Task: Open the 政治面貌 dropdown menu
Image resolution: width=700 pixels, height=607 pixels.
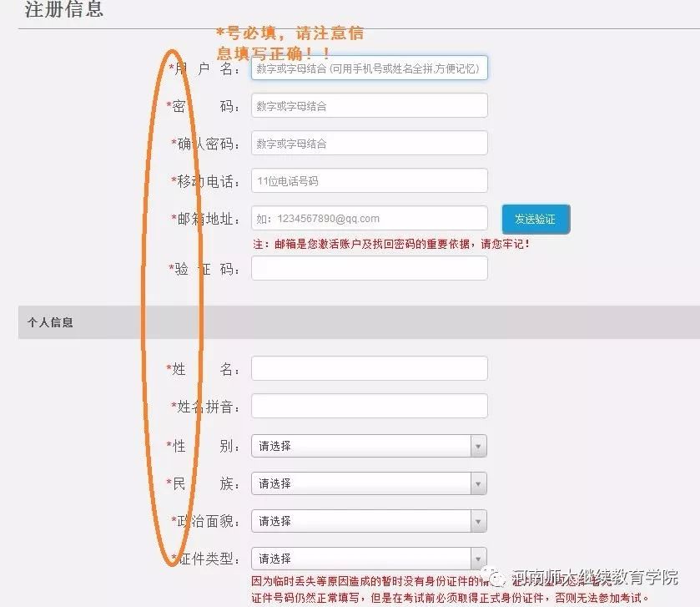Action: click(369, 522)
